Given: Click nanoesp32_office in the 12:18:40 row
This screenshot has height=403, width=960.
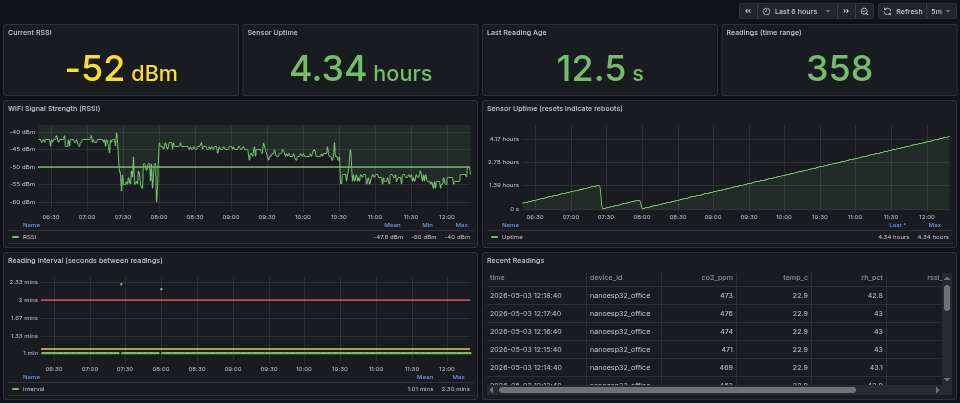Looking at the screenshot, I should (620, 296).
